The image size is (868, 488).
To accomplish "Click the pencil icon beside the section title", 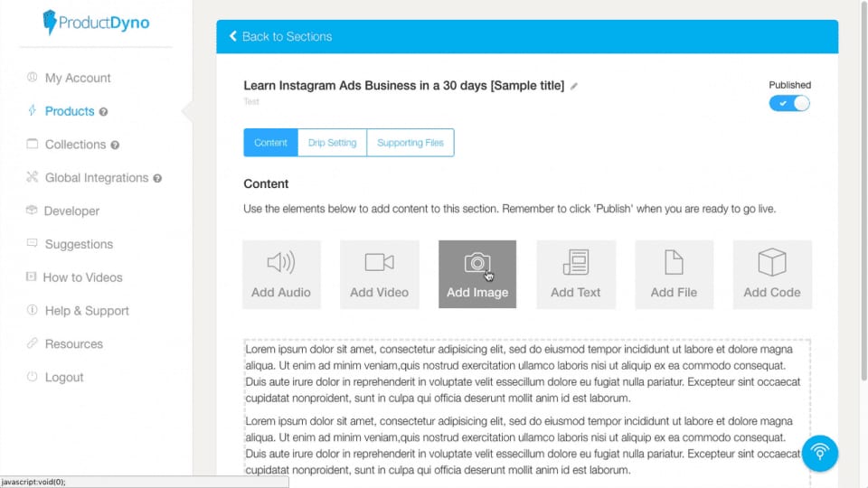I will pos(574,87).
